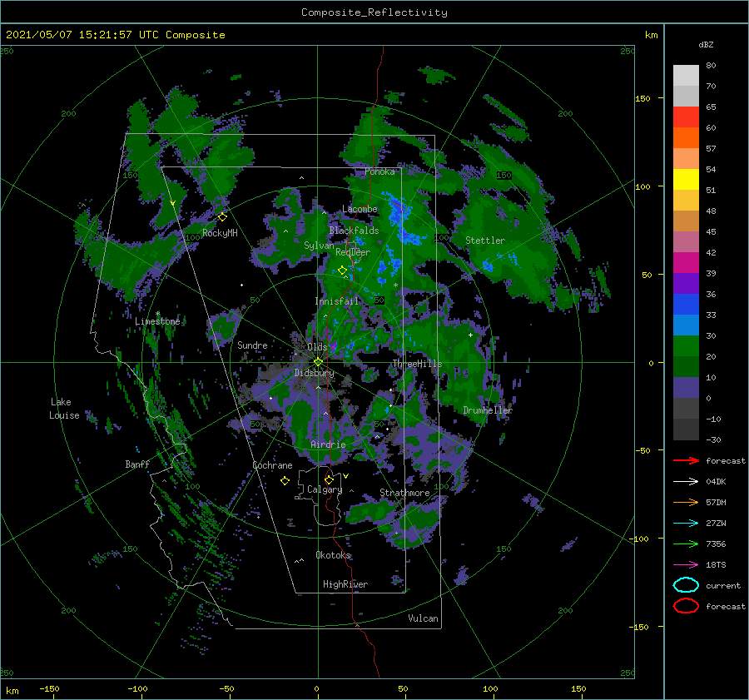Pick the orange 57–60 dBZ color swatch
This screenshot has height=700, width=749.
click(686, 138)
